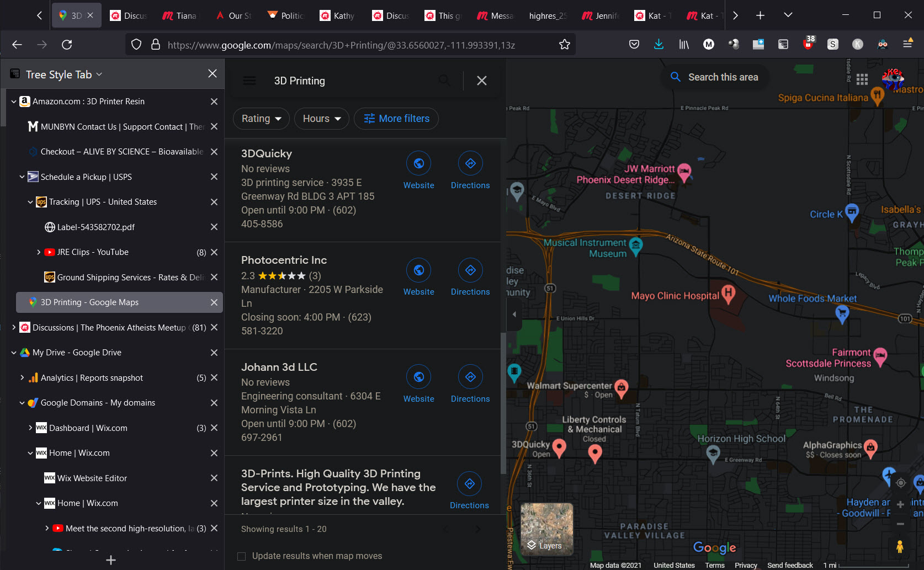The width and height of the screenshot is (924, 570).
Task: Open Wix Website Editor sidebar tab
Action: click(92, 478)
